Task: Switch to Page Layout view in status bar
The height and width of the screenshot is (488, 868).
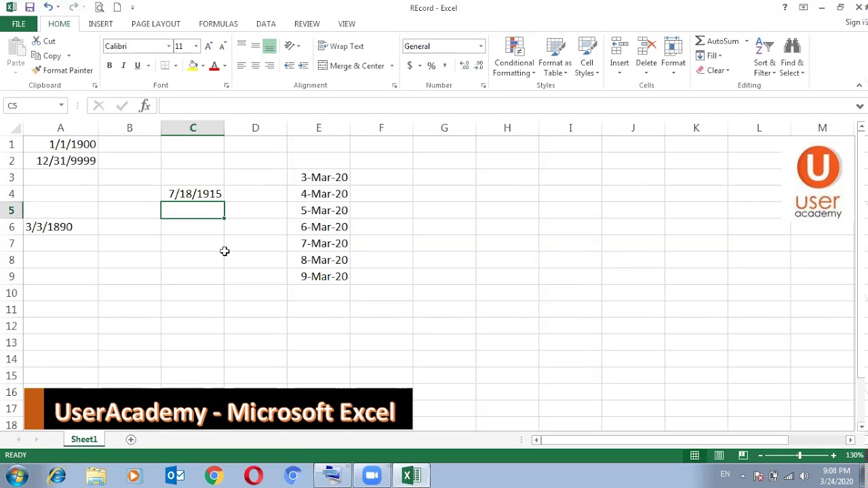Action: pyautogui.click(x=719, y=455)
